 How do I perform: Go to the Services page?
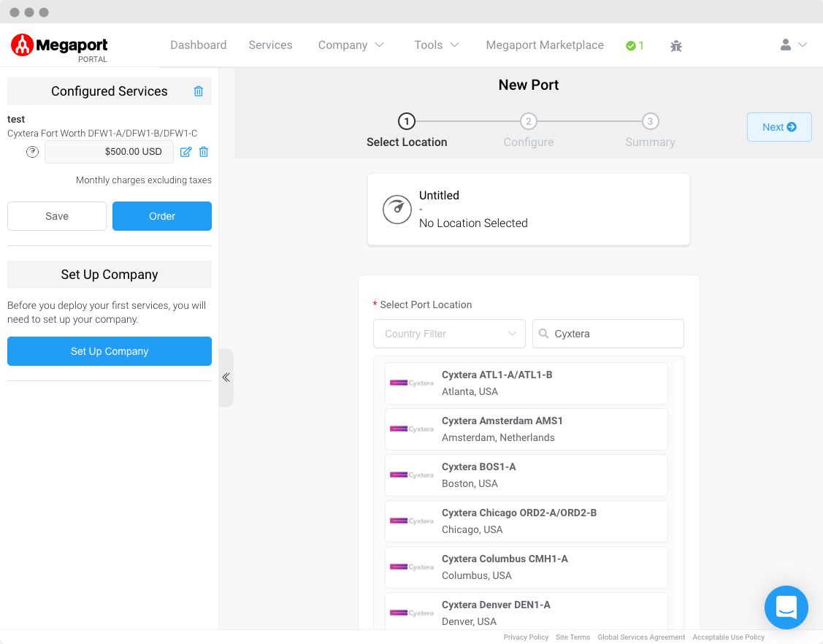270,45
